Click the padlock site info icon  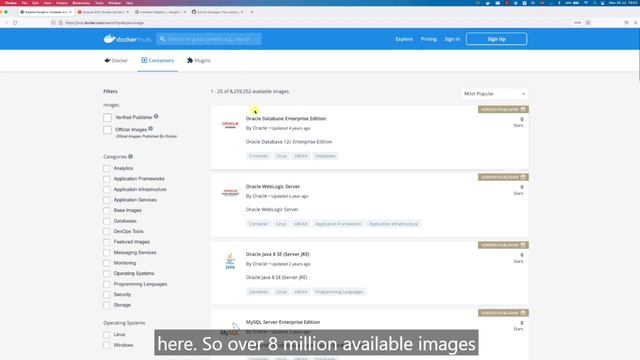click(x=60, y=23)
